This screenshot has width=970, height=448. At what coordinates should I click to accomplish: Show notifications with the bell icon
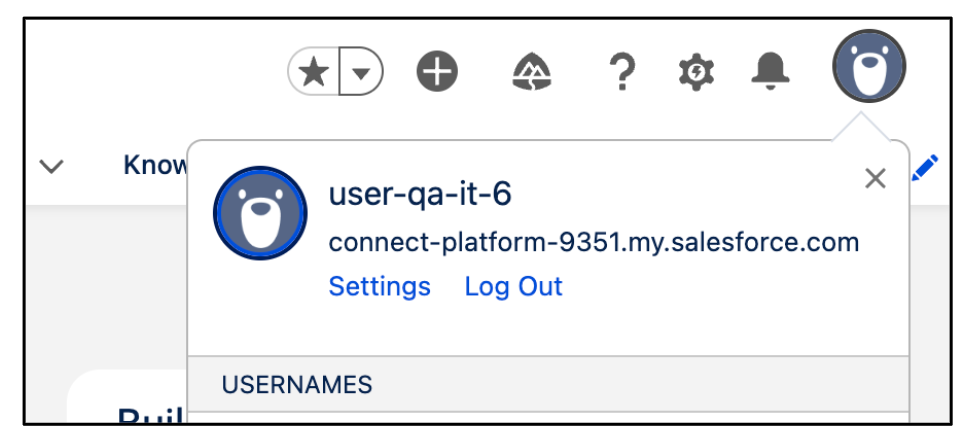(x=770, y=71)
